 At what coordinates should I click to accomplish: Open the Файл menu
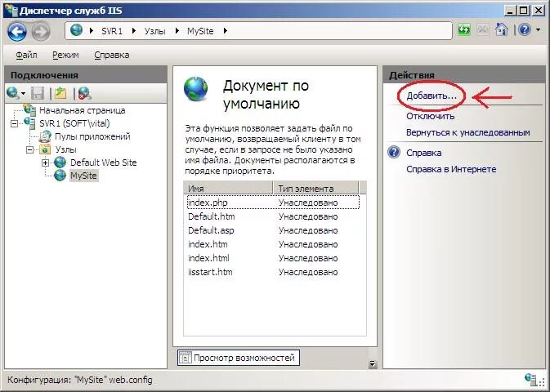(26, 55)
